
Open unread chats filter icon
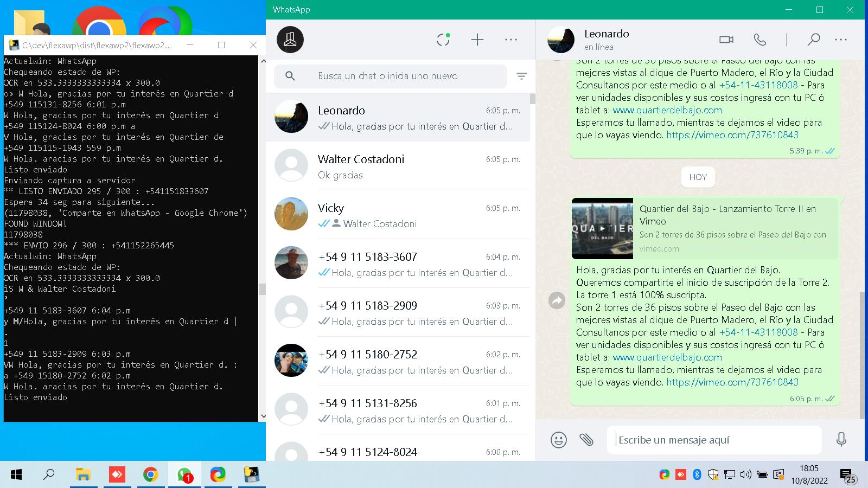(521, 76)
